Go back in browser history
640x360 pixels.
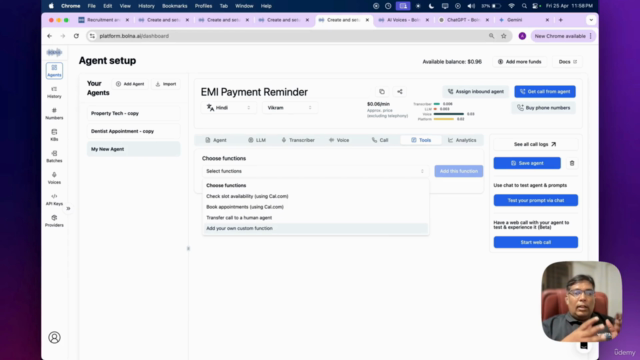click(49, 36)
